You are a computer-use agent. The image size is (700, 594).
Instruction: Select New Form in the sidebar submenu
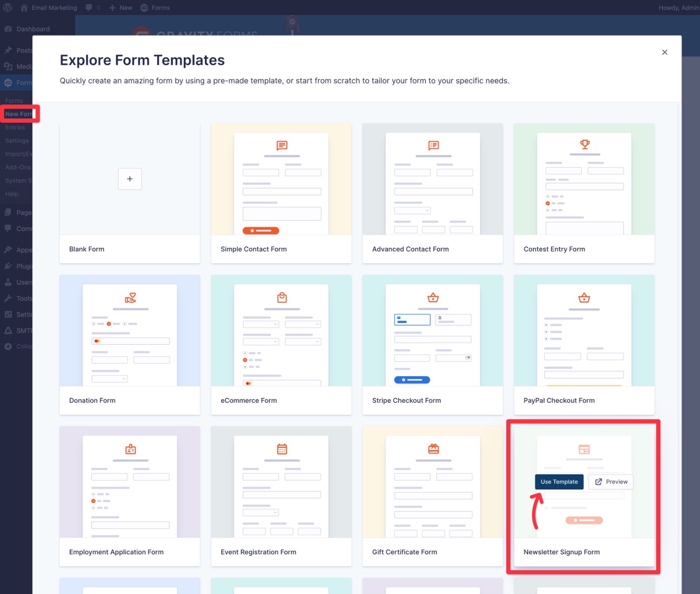pyautogui.click(x=20, y=114)
